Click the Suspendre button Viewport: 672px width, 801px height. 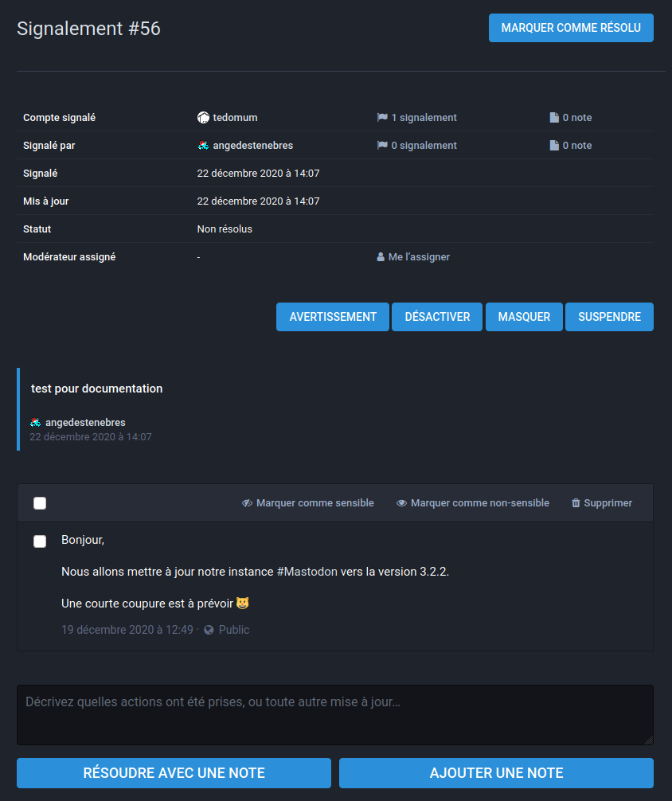coord(609,317)
